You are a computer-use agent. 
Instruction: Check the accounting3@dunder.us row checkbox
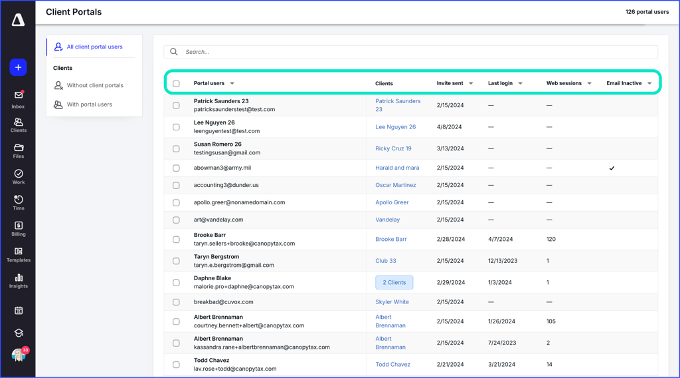pyautogui.click(x=176, y=186)
